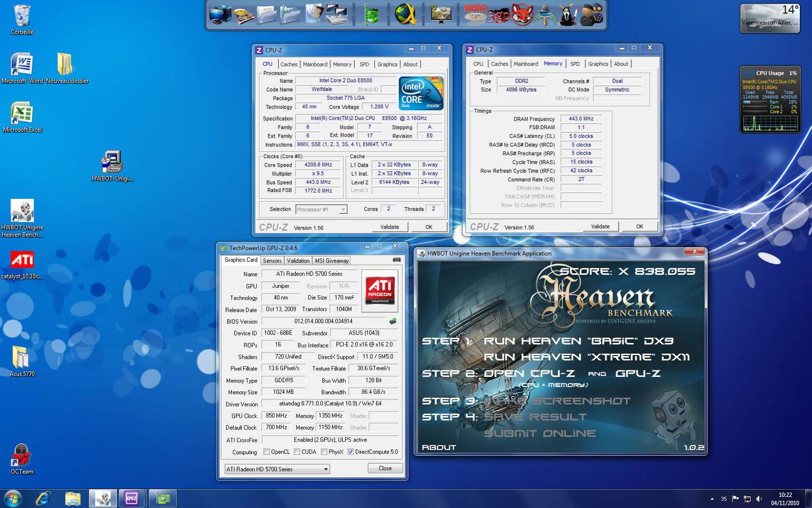Open the Action Center flag tray icon
Image resolution: width=812 pixels, height=508 pixels.
735,499
